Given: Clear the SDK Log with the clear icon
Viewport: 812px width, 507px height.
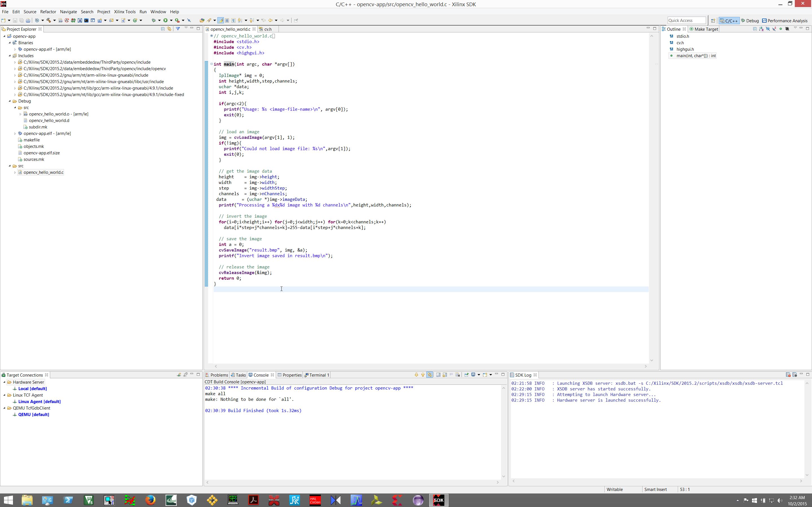Looking at the screenshot, I should (788, 375).
